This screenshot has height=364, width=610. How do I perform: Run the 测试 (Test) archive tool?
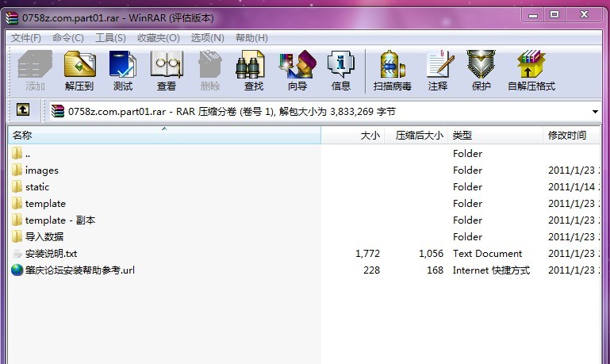click(123, 71)
